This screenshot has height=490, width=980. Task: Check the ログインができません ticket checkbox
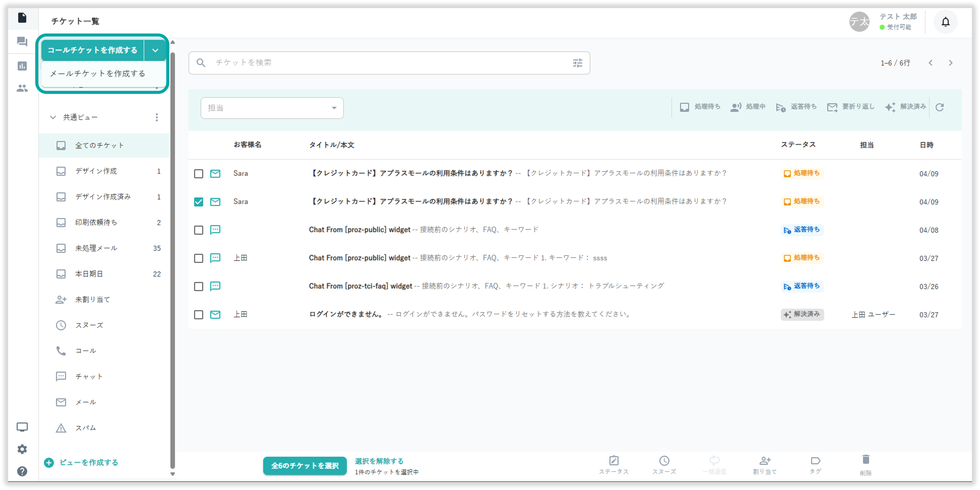tap(199, 315)
